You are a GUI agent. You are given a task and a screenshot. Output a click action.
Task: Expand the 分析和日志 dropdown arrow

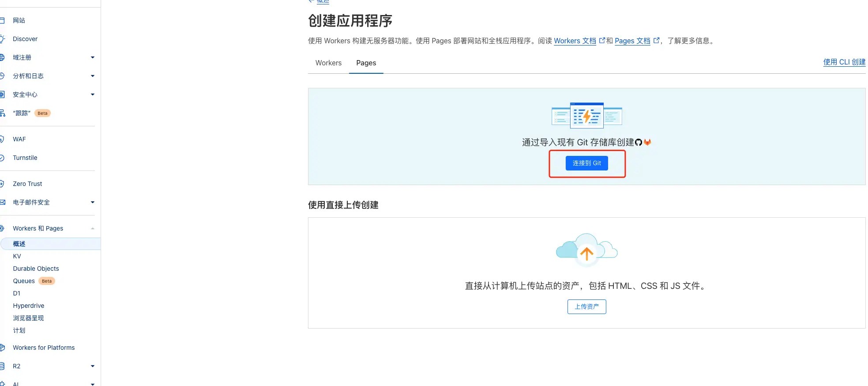coord(92,76)
